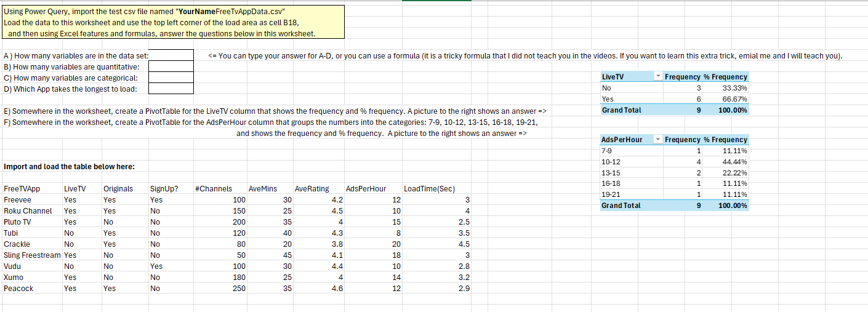
Task: Select the LoadTime(Sec) column header cell
Action: point(437,189)
